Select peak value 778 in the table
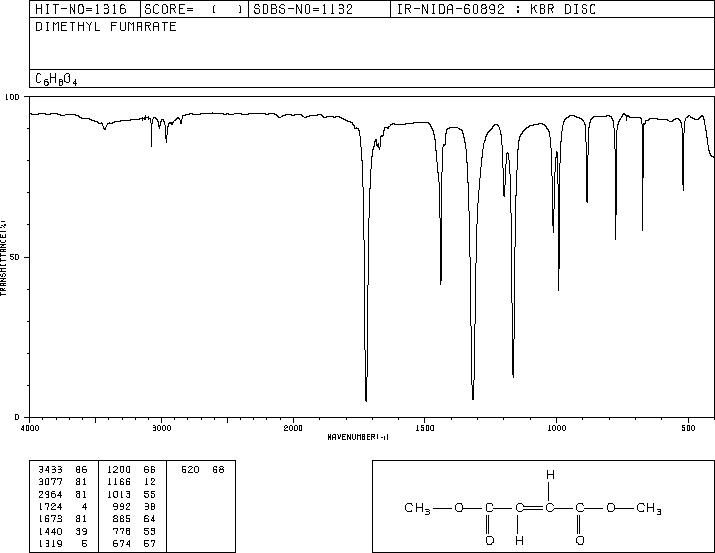 pyautogui.click(x=122, y=531)
